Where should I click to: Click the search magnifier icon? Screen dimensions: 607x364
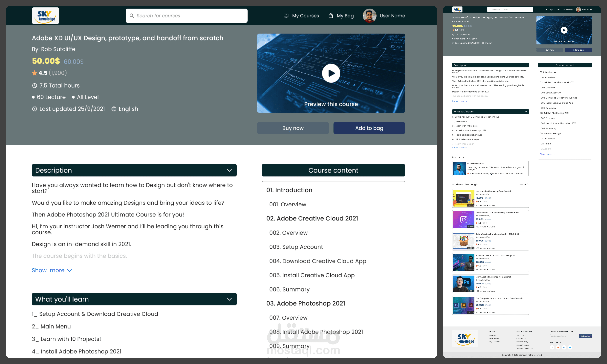132,16
